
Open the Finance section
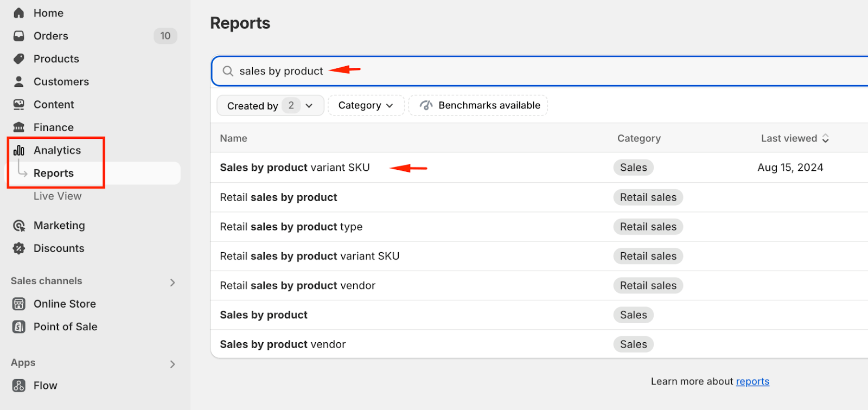[54, 127]
